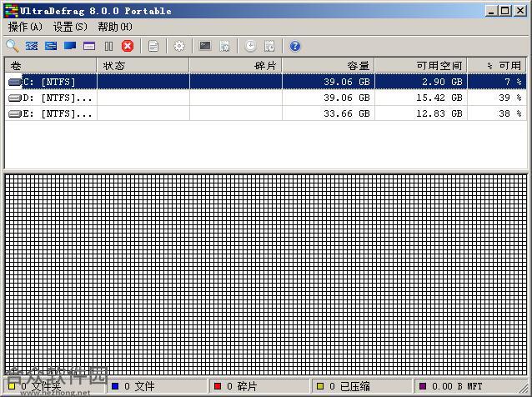Click purple MFT legend swatch
532x397 pixels.
[x=423, y=386]
